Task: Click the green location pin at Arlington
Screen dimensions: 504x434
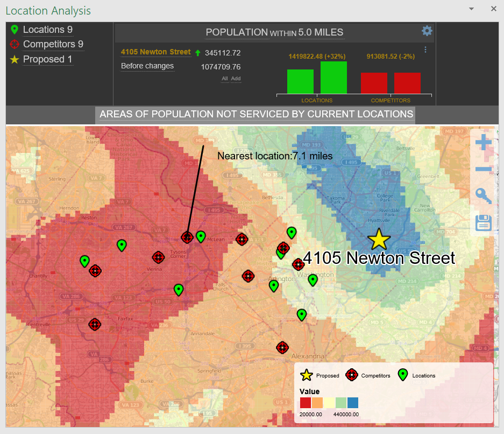Action: click(274, 286)
